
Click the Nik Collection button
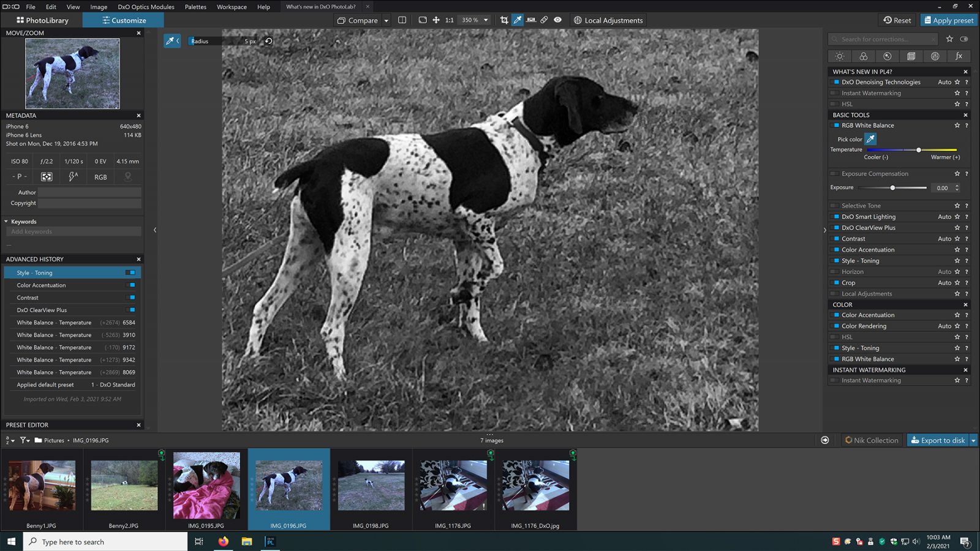[x=872, y=440]
